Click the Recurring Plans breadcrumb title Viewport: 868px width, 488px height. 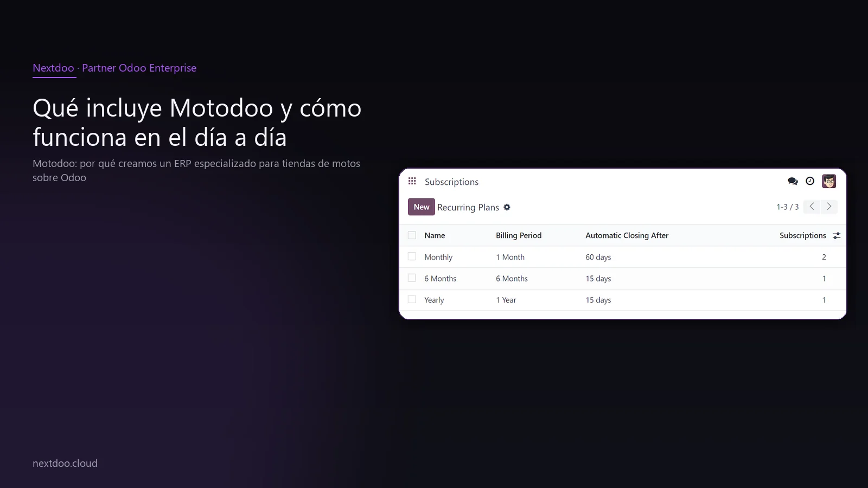click(x=468, y=207)
